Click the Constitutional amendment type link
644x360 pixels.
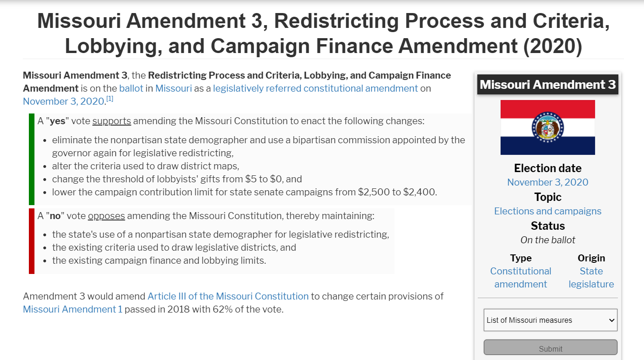tap(521, 278)
